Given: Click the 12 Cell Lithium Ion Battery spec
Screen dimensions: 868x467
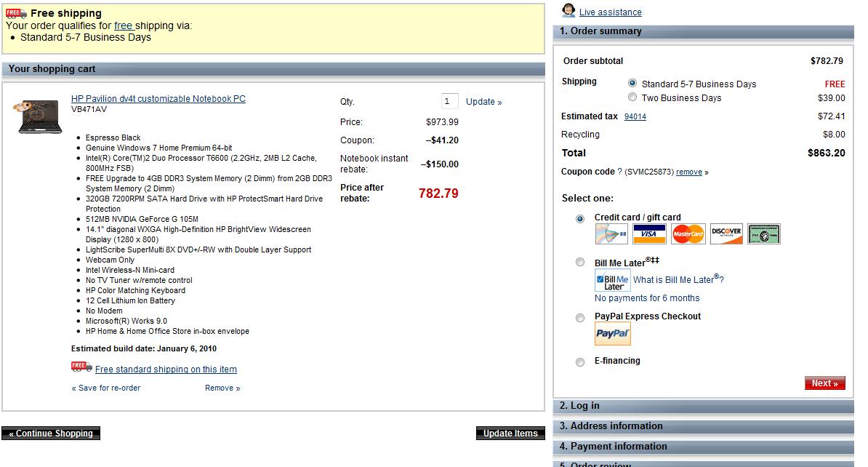Looking at the screenshot, I should 130,300.
